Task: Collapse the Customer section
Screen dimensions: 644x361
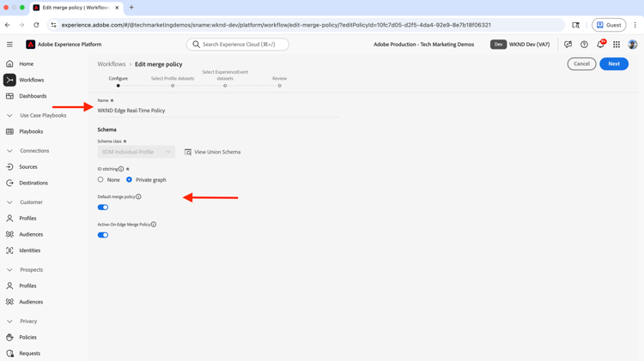Action: (9, 202)
